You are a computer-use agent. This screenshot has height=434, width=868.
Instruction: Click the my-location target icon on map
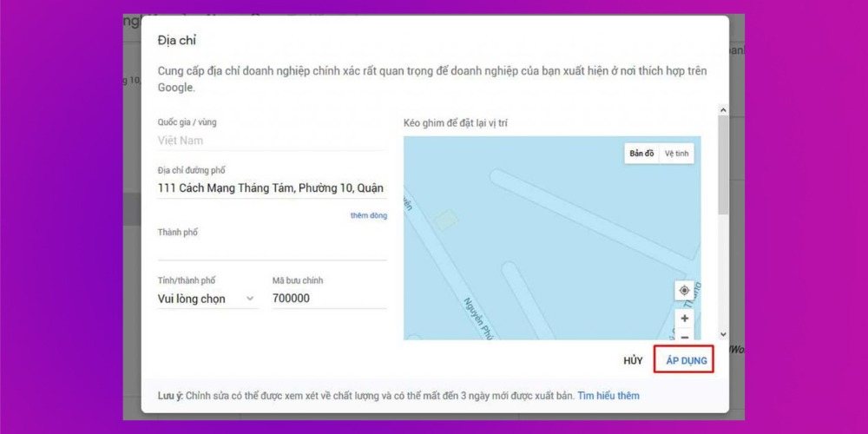click(684, 291)
